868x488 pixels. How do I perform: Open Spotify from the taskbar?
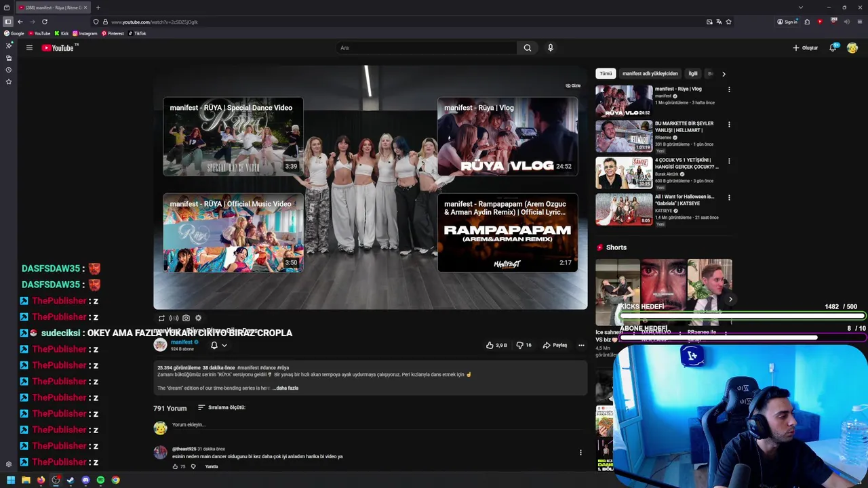100,480
